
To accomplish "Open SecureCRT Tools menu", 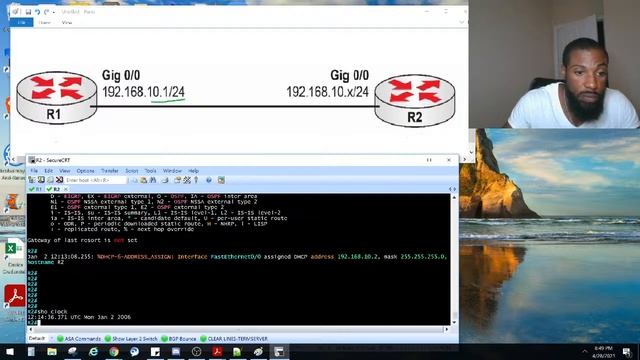I will pyautogui.click(x=150, y=171).
